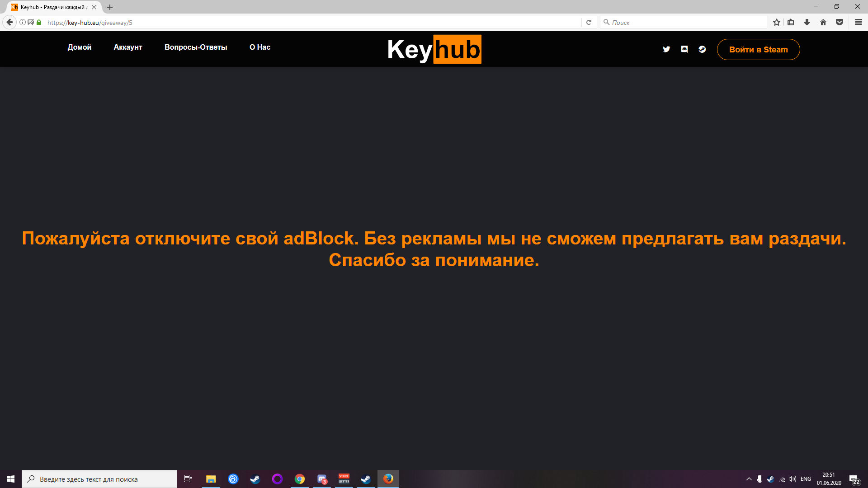The image size is (868, 488).
Task: Open Keyhub Discord server icon
Action: [x=684, y=49]
